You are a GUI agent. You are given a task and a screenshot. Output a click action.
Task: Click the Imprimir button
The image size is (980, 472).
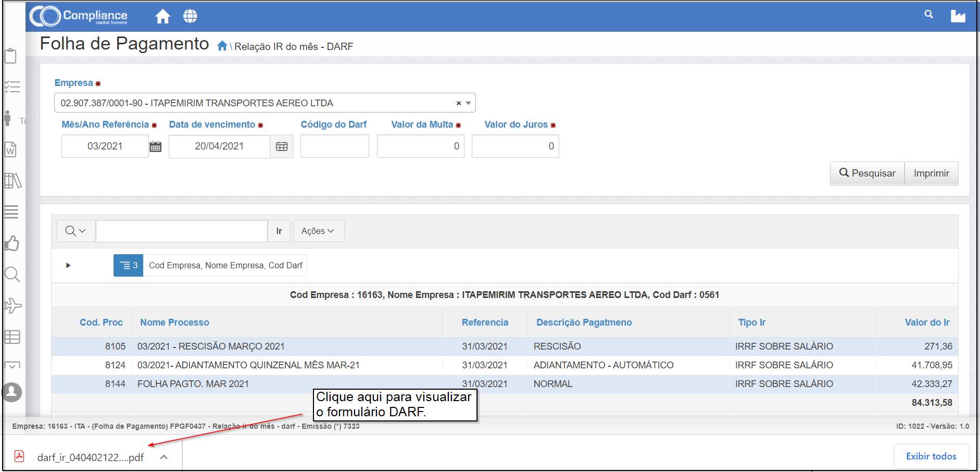[x=932, y=173]
